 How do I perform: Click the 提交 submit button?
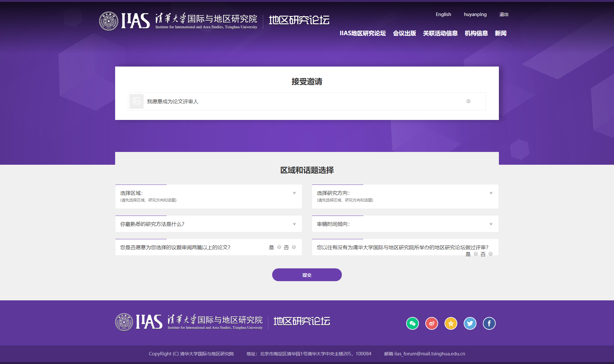coord(307,274)
